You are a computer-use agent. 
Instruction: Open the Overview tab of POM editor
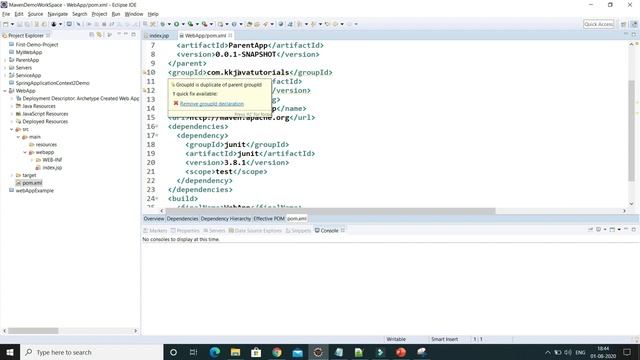(153, 219)
